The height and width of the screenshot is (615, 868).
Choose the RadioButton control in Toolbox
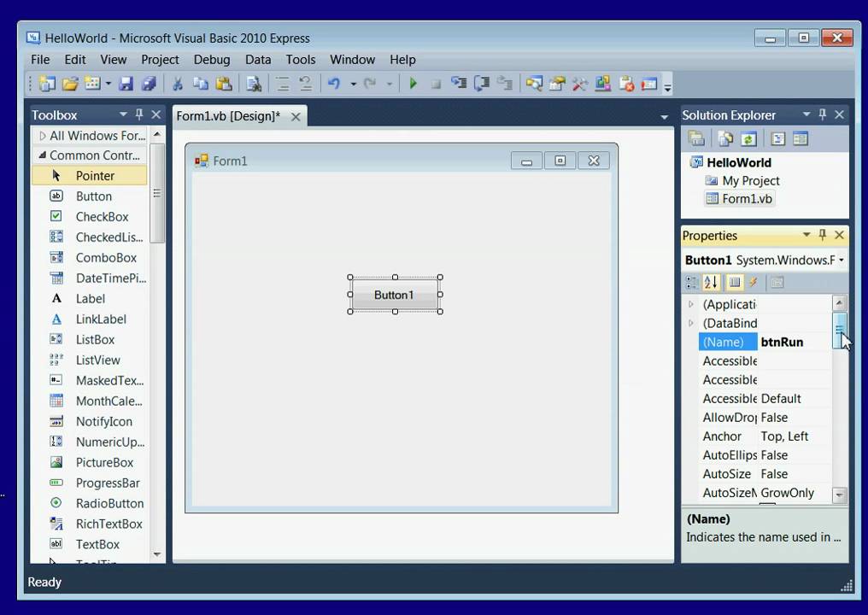91,503
